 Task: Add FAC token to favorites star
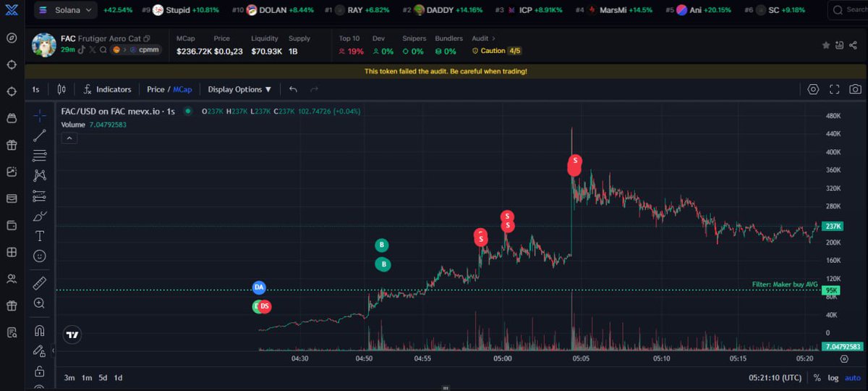click(825, 45)
